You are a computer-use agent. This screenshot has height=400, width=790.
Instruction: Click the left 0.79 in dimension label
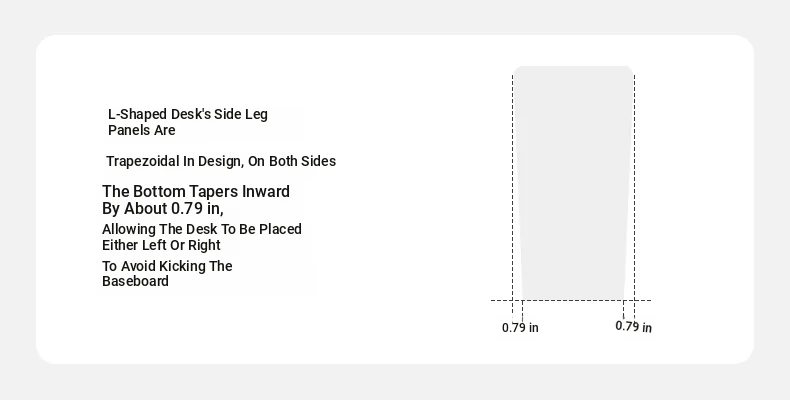[x=520, y=328]
